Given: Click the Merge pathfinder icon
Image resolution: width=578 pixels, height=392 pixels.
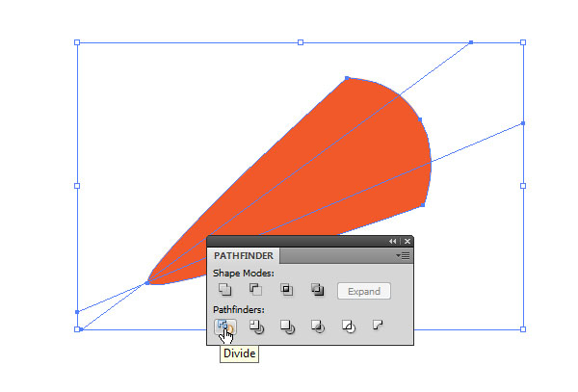Looking at the screenshot, I should [x=287, y=327].
